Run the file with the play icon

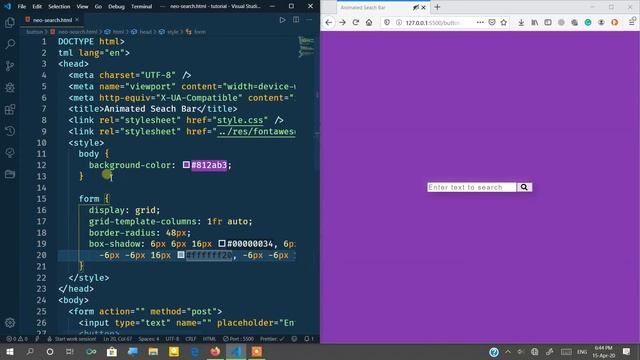[282, 20]
